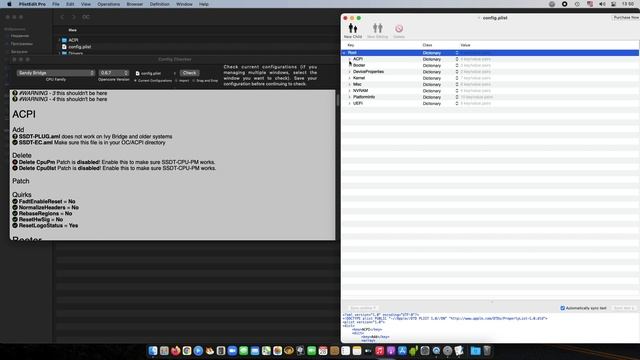Click the ResetLogoStatus = Yes line
The width and height of the screenshot is (640, 360).
45,225
